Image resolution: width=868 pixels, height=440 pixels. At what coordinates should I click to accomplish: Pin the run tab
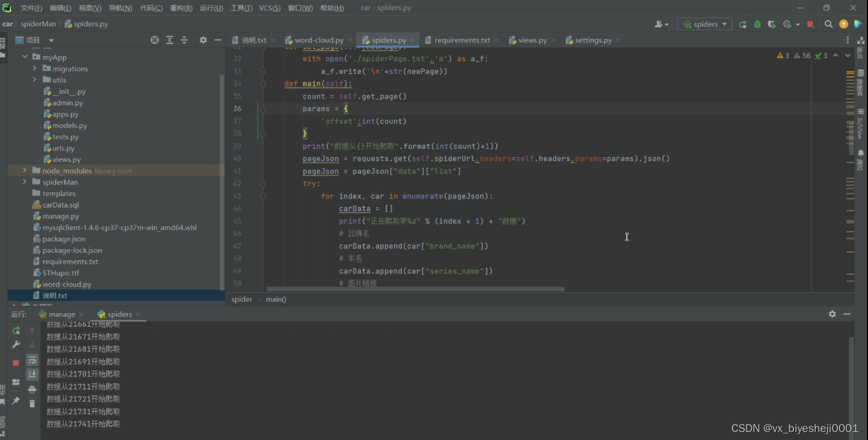16,401
